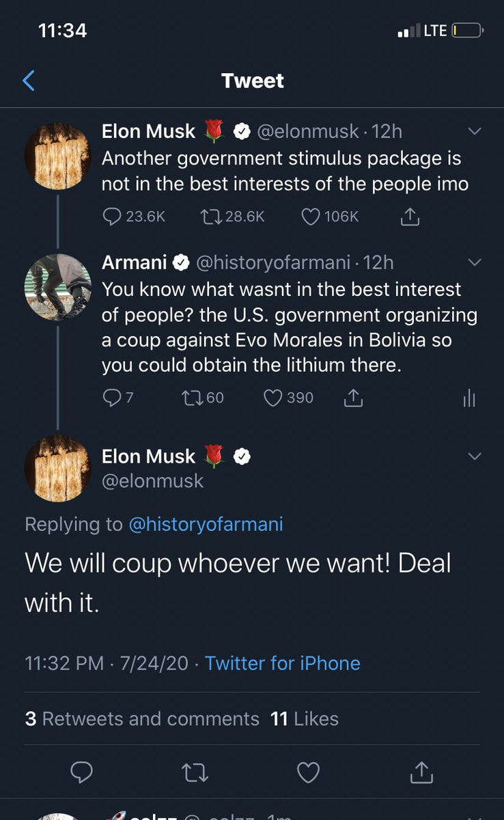
Task: View the 11 Likes list
Action: click(x=305, y=719)
